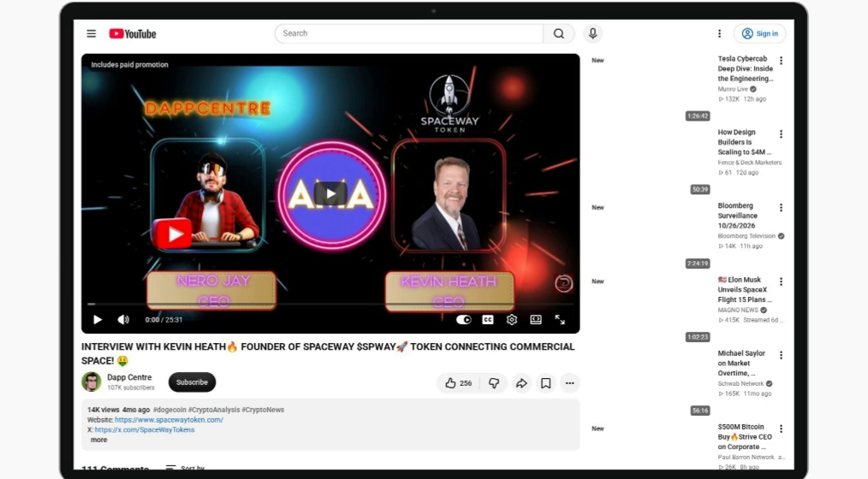Open options menu for Michael Saylor video
This screenshot has width=868, height=479.
(781, 355)
